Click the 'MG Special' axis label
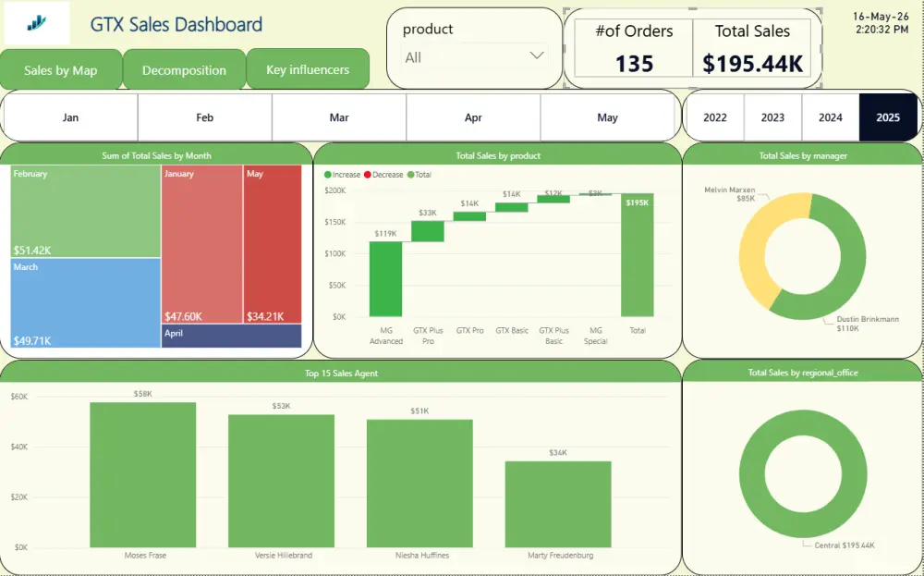The width and height of the screenshot is (924, 576). click(596, 336)
